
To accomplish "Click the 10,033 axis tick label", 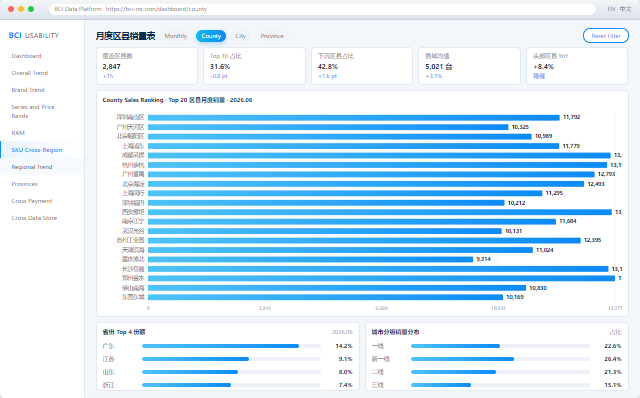I will tap(498, 308).
